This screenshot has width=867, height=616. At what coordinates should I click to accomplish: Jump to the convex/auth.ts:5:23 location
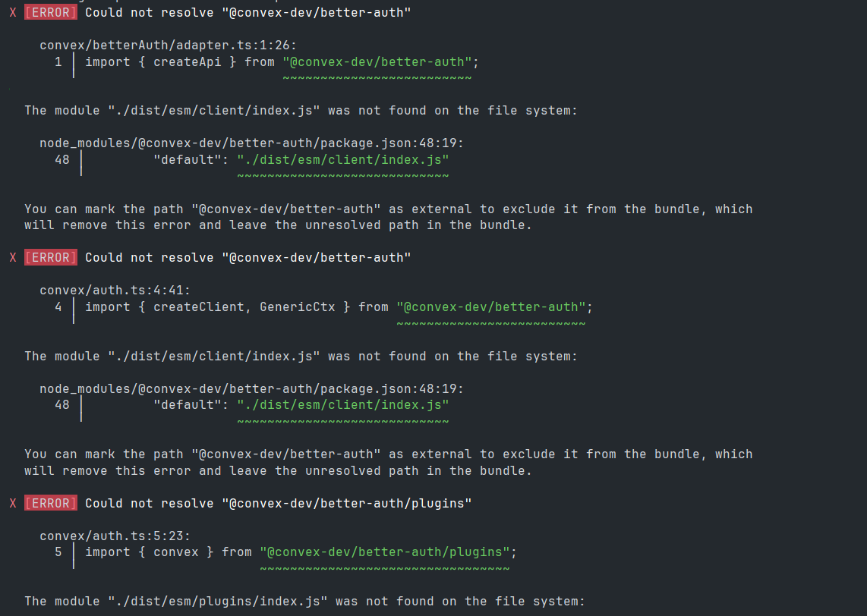click(x=115, y=536)
